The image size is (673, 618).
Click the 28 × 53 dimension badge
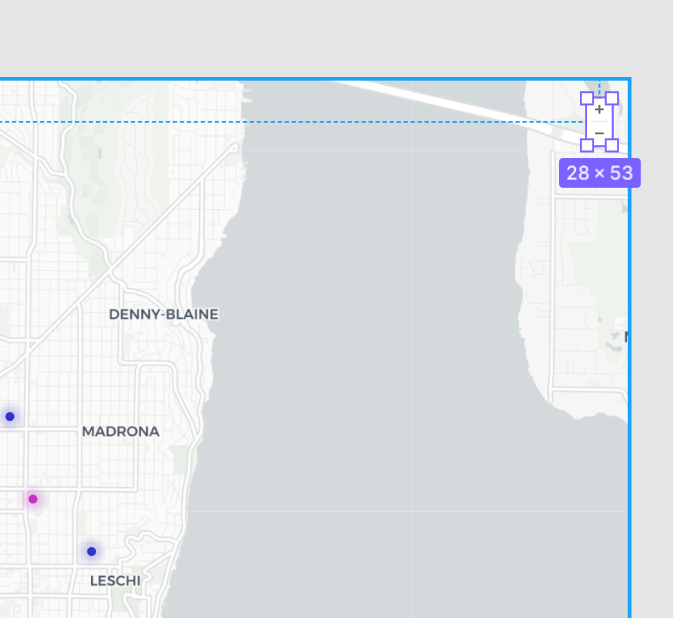pos(599,173)
